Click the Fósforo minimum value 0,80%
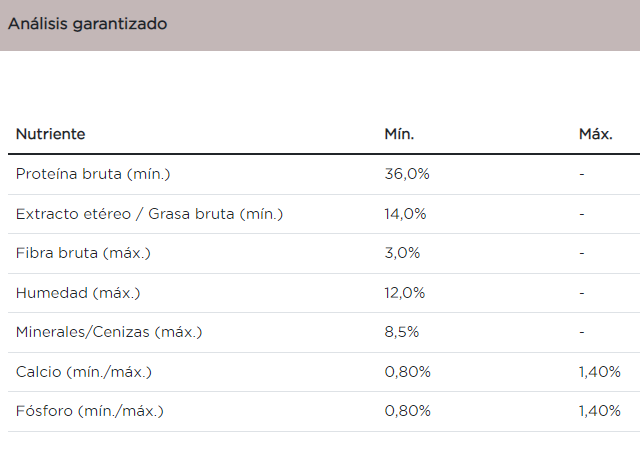The image size is (640, 449). click(408, 411)
